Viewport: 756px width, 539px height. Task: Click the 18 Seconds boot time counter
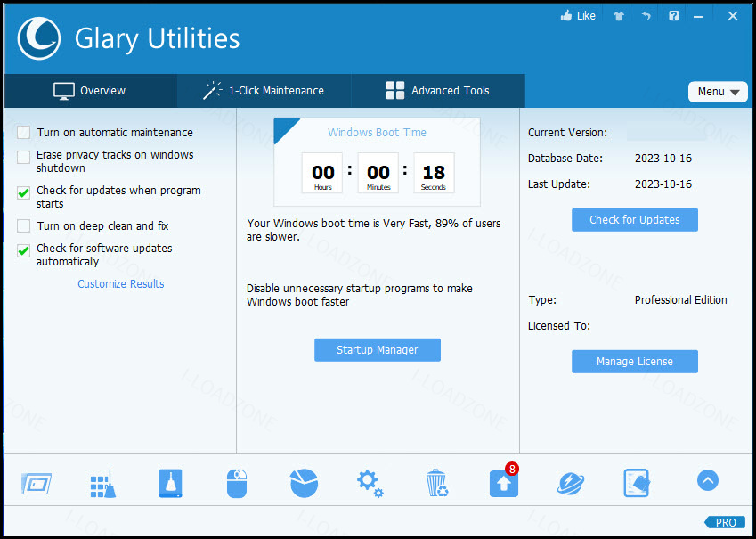(x=434, y=173)
